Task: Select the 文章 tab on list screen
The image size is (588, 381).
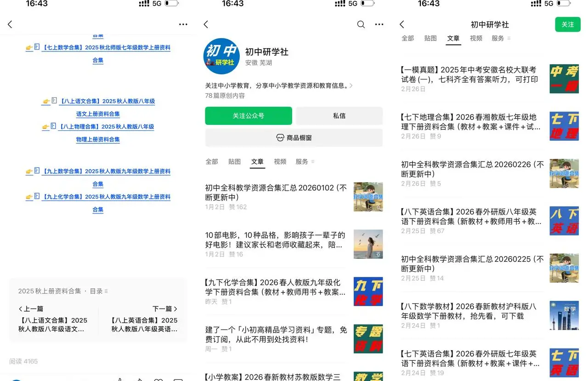Action: tap(453, 38)
